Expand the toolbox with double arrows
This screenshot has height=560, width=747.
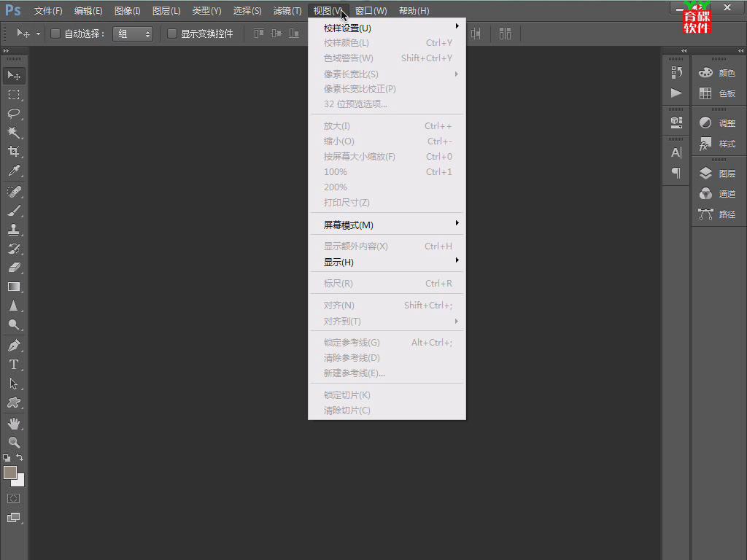(x=6, y=50)
